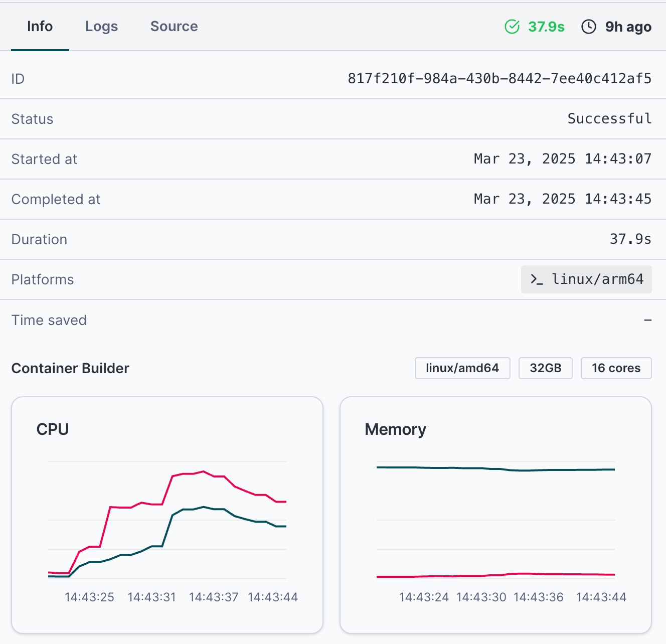This screenshot has height=644, width=666.
Task: Select the build ID value text
Action: (x=499, y=79)
